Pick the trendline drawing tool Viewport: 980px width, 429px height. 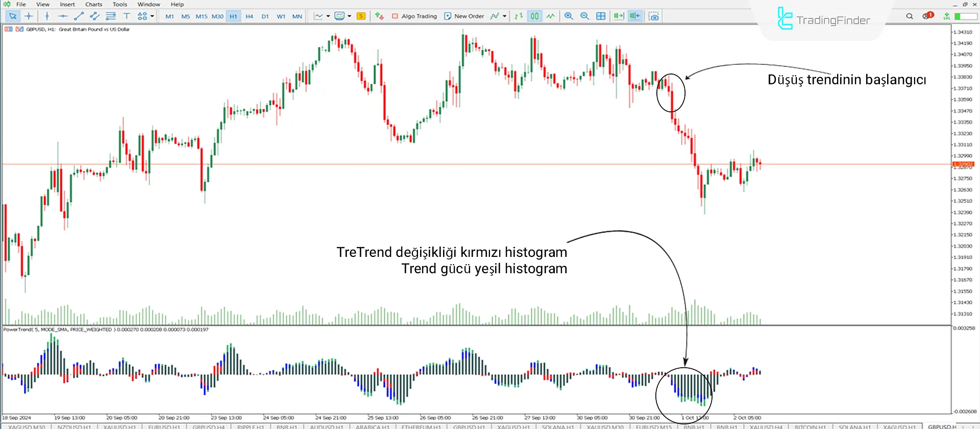[79, 16]
